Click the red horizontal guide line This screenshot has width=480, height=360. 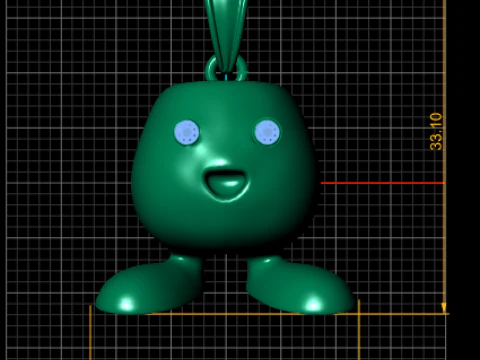tap(383, 183)
